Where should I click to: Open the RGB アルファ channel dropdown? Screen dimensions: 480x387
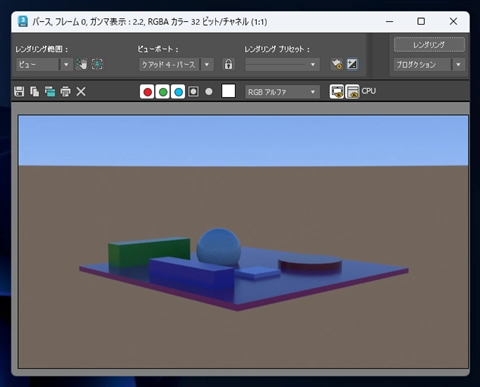282,92
